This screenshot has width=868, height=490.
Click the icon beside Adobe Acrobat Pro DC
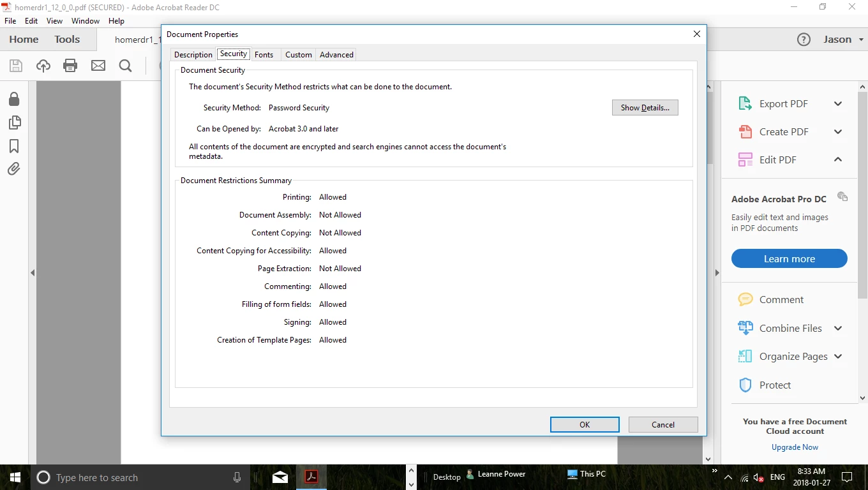tap(842, 197)
